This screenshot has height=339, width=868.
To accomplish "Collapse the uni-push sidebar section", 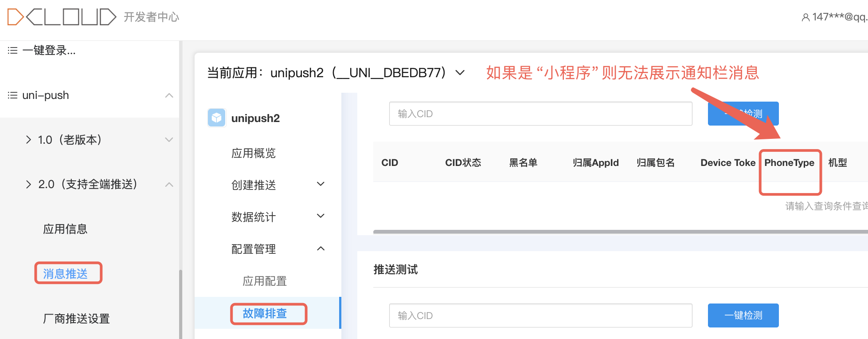I will (x=169, y=95).
